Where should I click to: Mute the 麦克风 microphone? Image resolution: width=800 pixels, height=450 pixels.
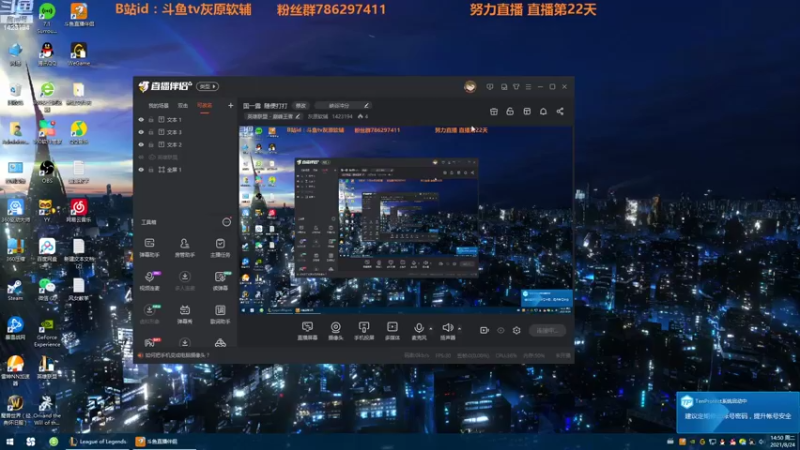[x=419, y=331]
